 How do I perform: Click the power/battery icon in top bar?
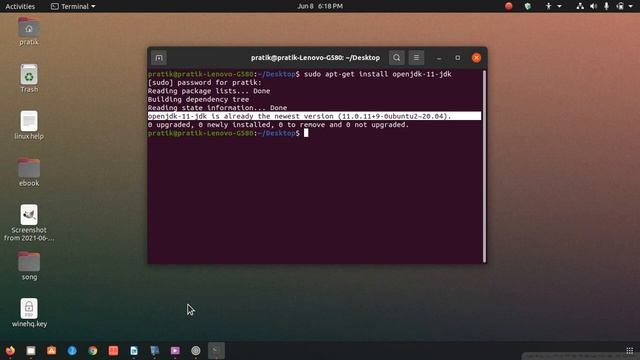[620, 6]
